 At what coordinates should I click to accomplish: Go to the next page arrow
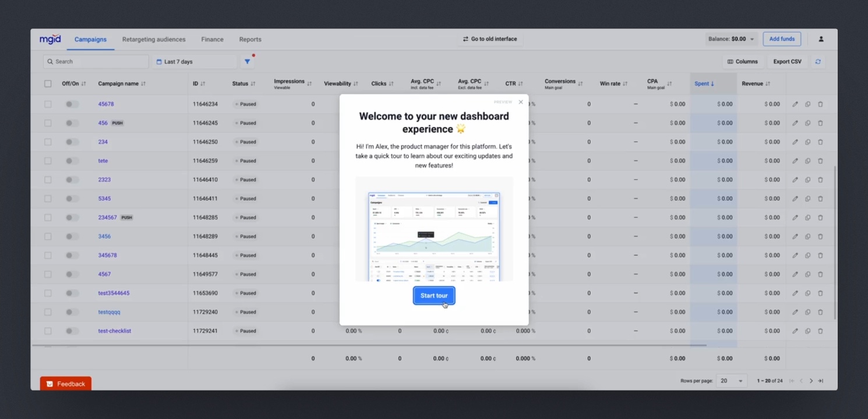[811, 381]
